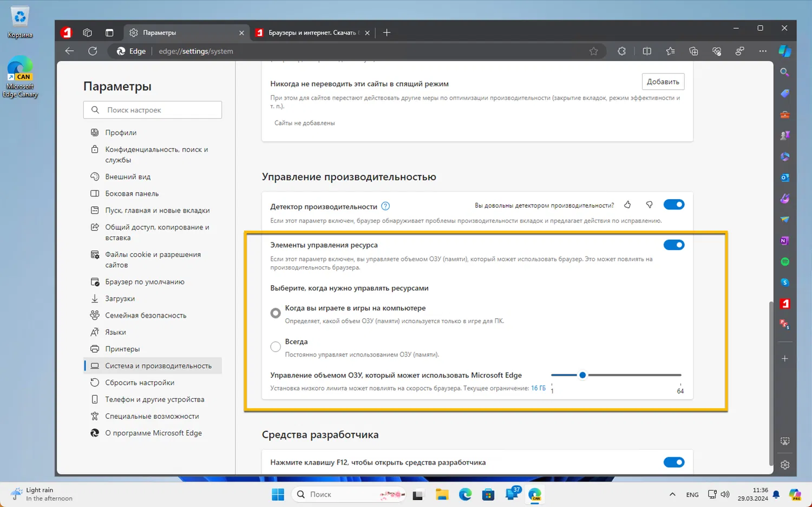Open Файлы cookie и разрешения сайтов
The width and height of the screenshot is (812, 507).
(153, 260)
